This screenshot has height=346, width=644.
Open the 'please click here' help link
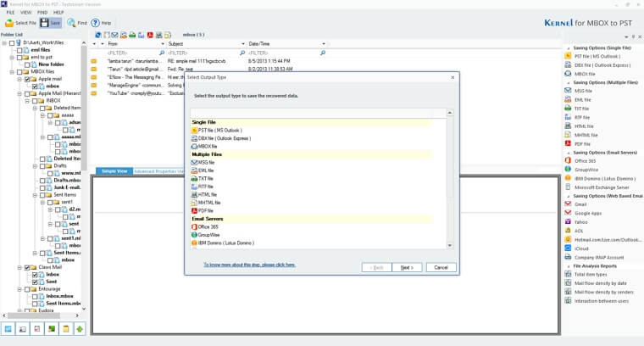250,265
